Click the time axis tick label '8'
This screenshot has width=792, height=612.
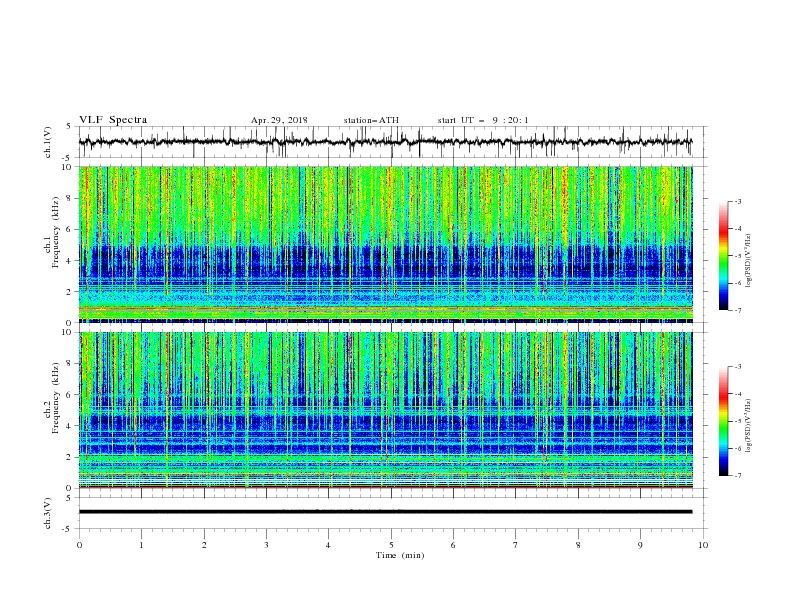pos(578,545)
